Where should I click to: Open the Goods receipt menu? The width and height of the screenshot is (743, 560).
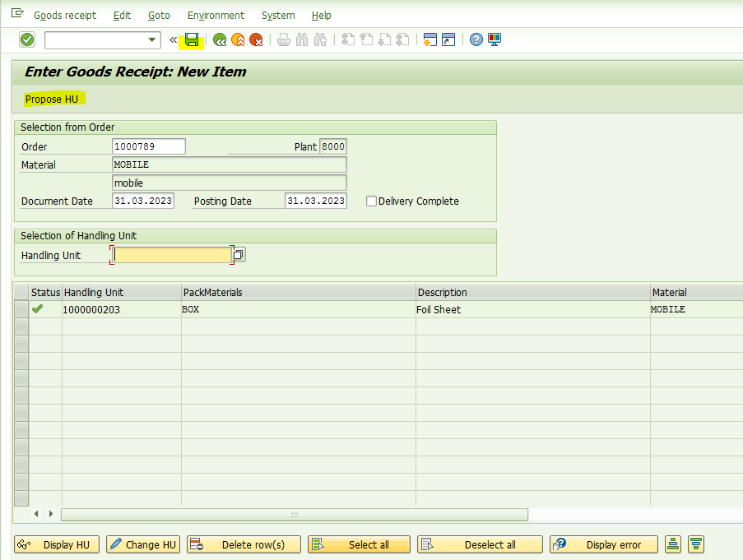[x=65, y=15]
